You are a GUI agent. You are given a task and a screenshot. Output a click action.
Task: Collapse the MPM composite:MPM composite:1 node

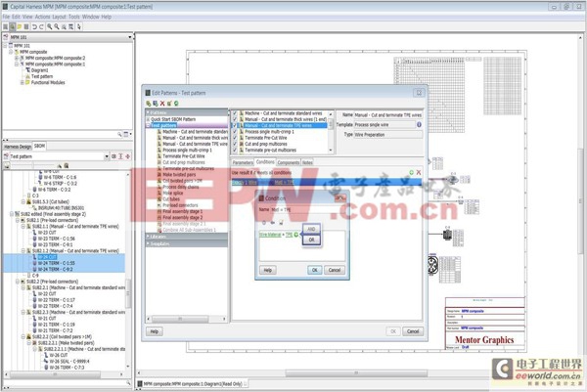[17, 64]
